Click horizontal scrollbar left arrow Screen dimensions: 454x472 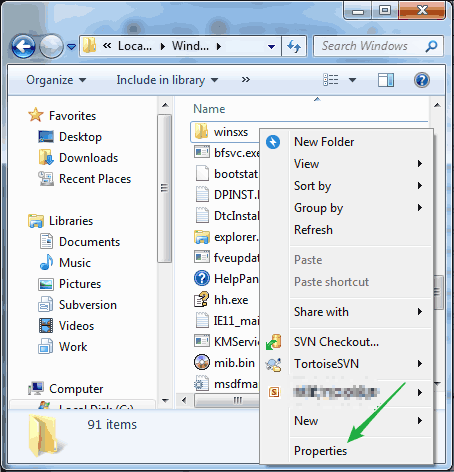coord(184,400)
